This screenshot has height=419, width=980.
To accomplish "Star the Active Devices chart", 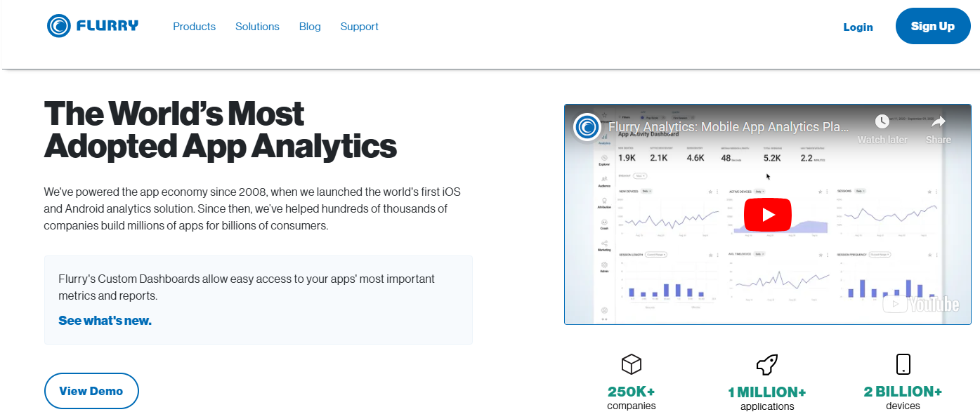I will point(820,192).
